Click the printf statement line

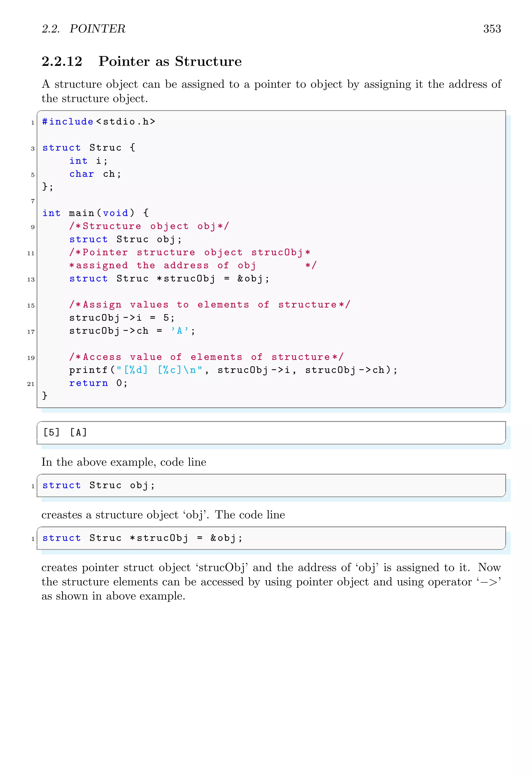click(x=234, y=370)
